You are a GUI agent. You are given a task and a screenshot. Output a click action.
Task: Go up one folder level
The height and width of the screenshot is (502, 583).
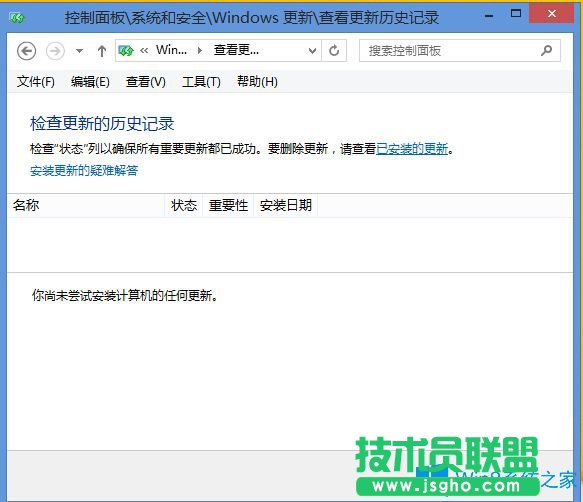pyautogui.click(x=102, y=51)
